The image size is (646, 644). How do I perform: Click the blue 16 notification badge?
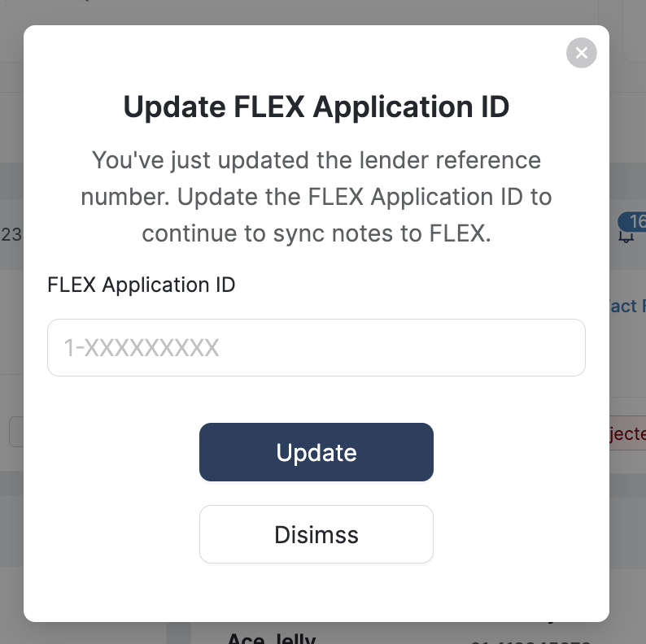(634, 221)
